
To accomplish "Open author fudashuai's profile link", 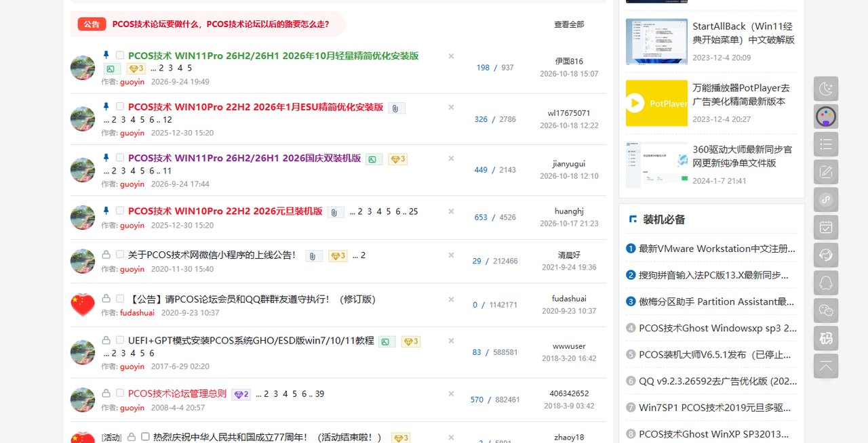I will click(137, 313).
